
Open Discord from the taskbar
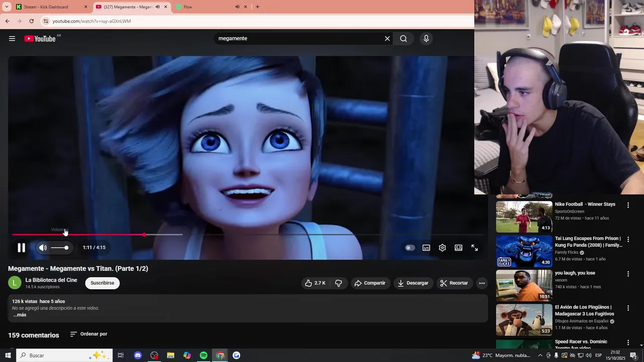(x=138, y=355)
